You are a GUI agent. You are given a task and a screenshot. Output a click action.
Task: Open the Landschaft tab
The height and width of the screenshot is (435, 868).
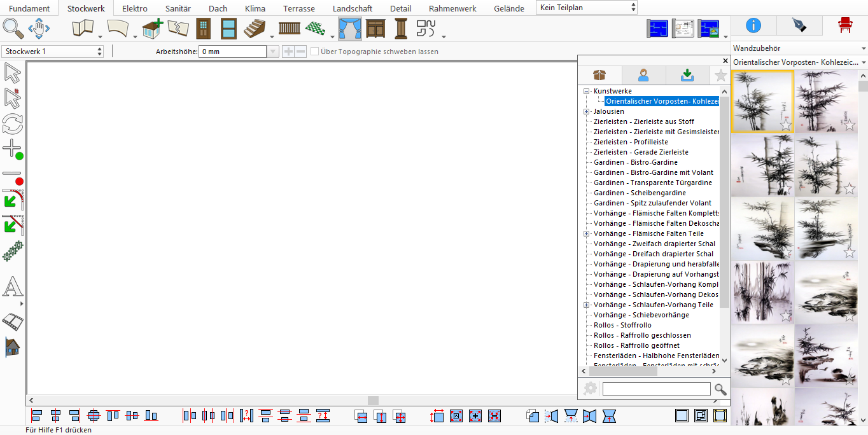tap(353, 8)
